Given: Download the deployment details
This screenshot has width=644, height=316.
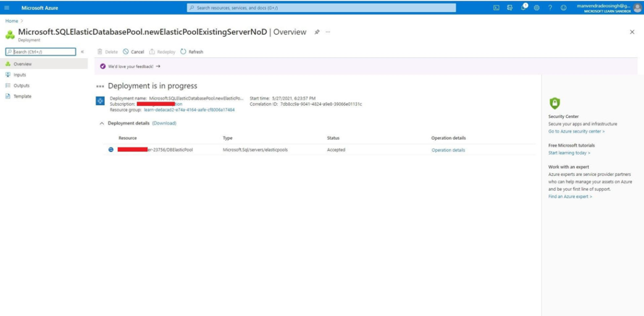Looking at the screenshot, I should 164,123.
